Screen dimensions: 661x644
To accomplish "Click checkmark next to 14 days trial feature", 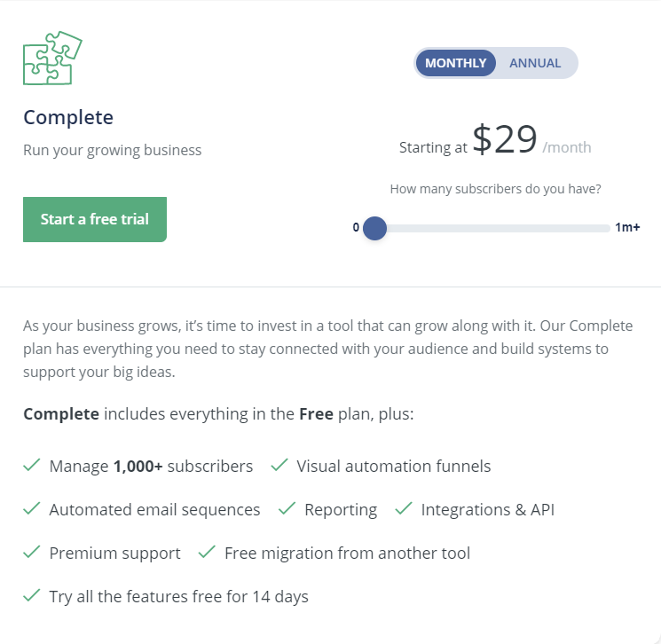I will 32,595.
